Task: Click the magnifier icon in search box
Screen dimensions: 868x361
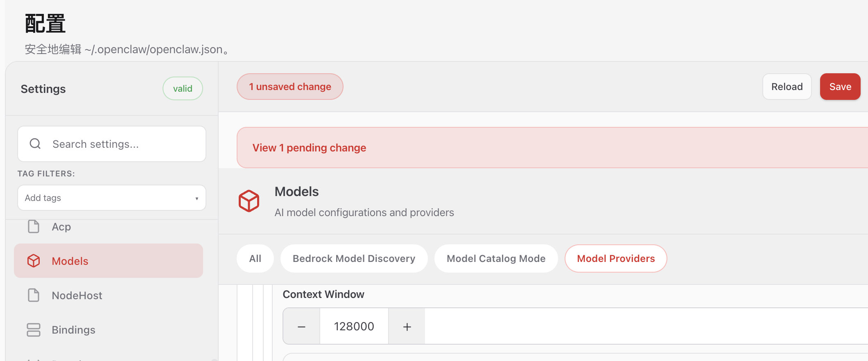Action: [35, 144]
